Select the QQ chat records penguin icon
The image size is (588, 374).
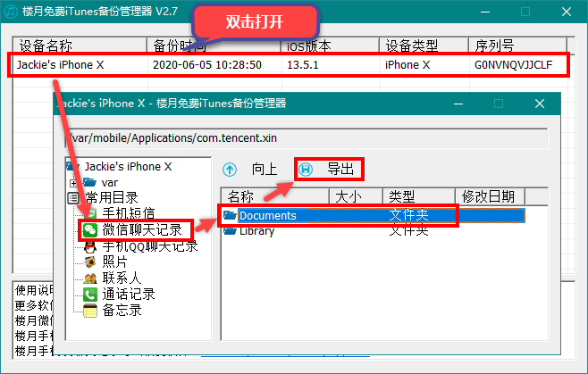90,246
